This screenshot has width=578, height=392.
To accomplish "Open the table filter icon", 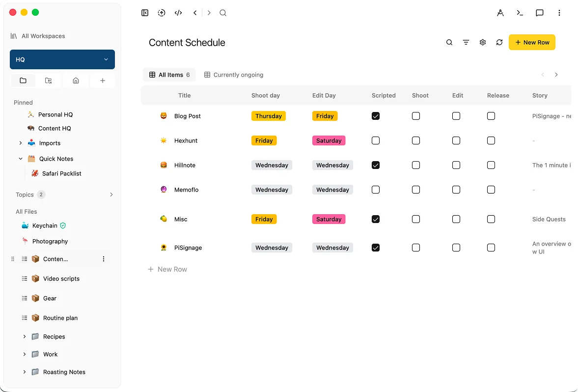I will tap(466, 42).
